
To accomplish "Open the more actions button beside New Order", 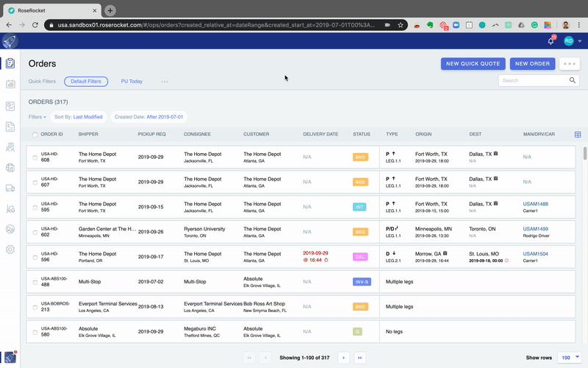I will pos(569,64).
